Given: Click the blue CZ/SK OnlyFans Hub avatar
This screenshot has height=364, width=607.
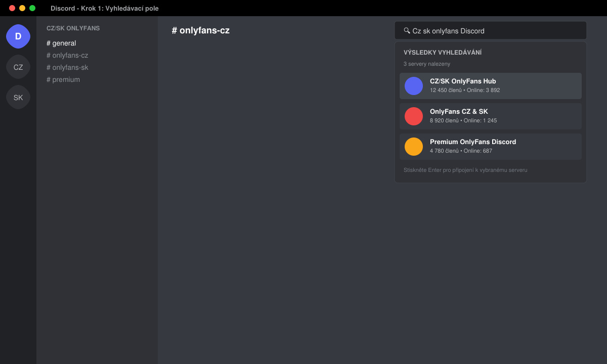Looking at the screenshot, I should (x=414, y=86).
